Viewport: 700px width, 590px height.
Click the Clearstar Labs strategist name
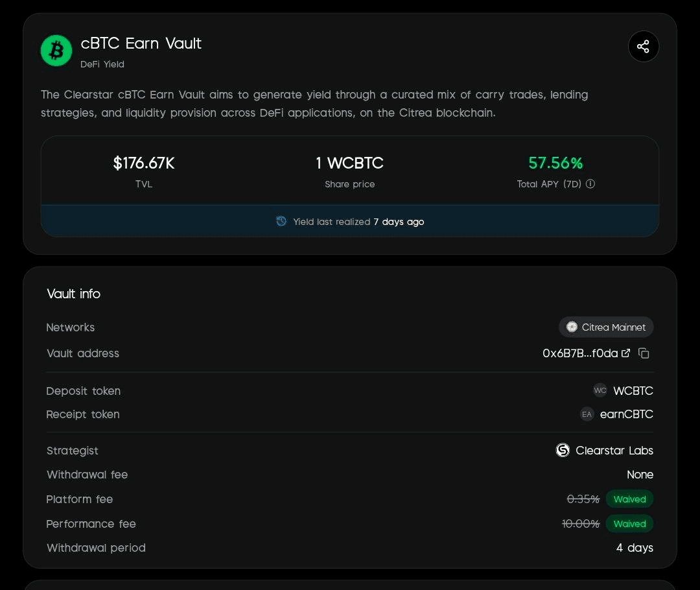pos(614,450)
